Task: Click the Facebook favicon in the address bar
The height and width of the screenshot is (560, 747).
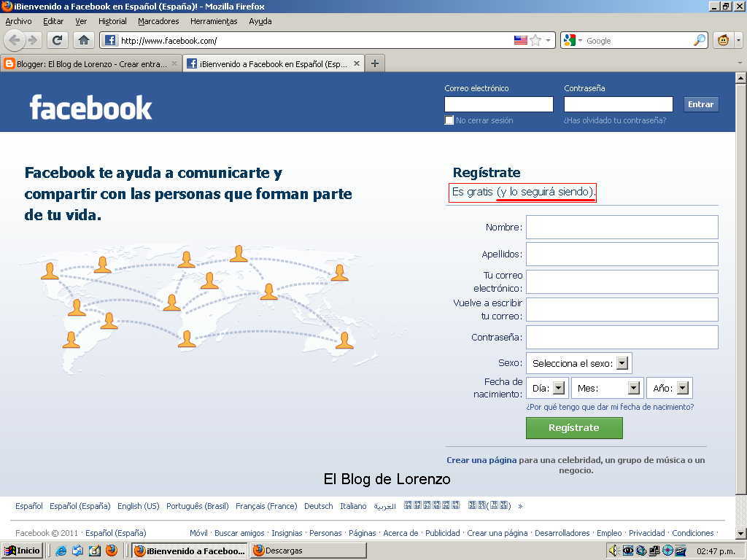Action: point(110,41)
